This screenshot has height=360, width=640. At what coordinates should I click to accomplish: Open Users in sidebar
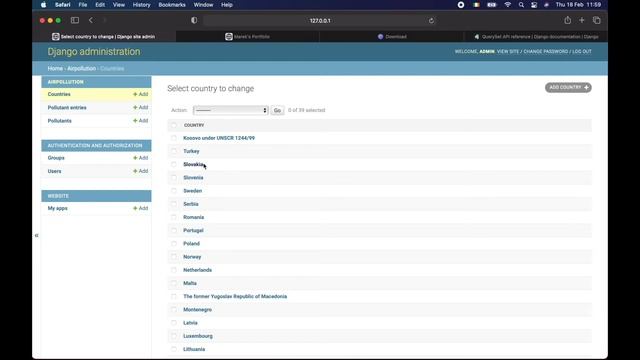coord(54,171)
